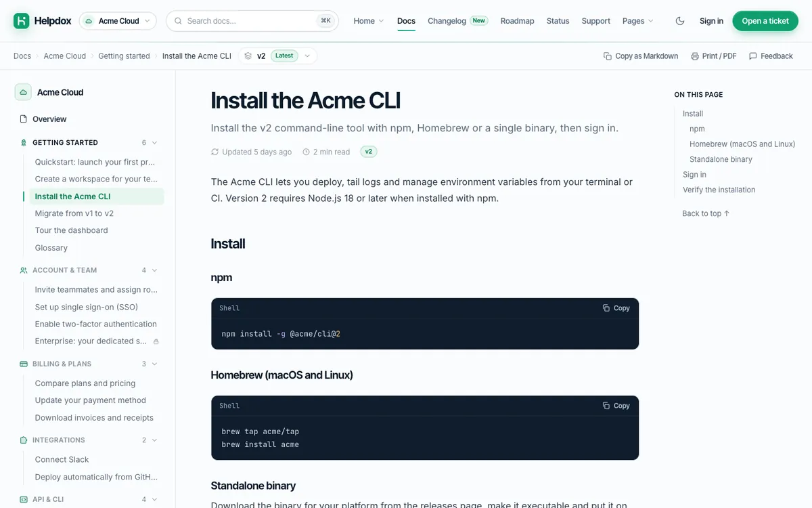
Task: Click the Sign in link
Action: [711, 21]
